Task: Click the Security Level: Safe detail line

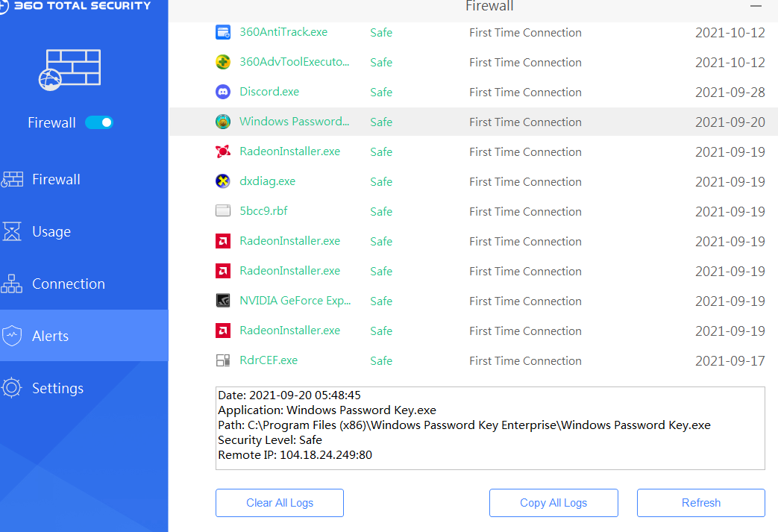Action: [x=270, y=439]
